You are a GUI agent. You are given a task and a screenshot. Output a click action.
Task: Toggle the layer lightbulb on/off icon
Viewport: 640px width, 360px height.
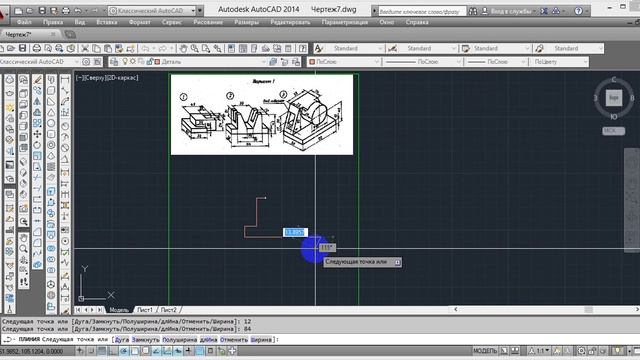(125, 62)
